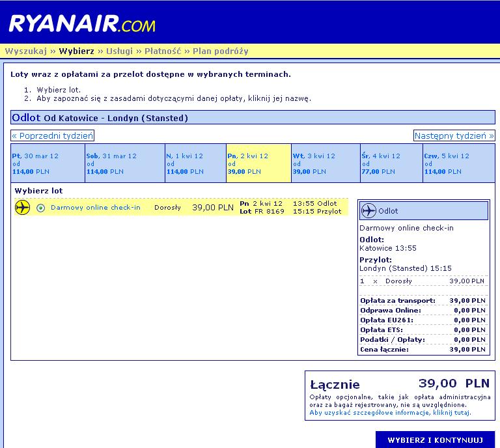Open Płatność step in breadcrumb
The width and height of the screenshot is (500, 448).
[163, 51]
